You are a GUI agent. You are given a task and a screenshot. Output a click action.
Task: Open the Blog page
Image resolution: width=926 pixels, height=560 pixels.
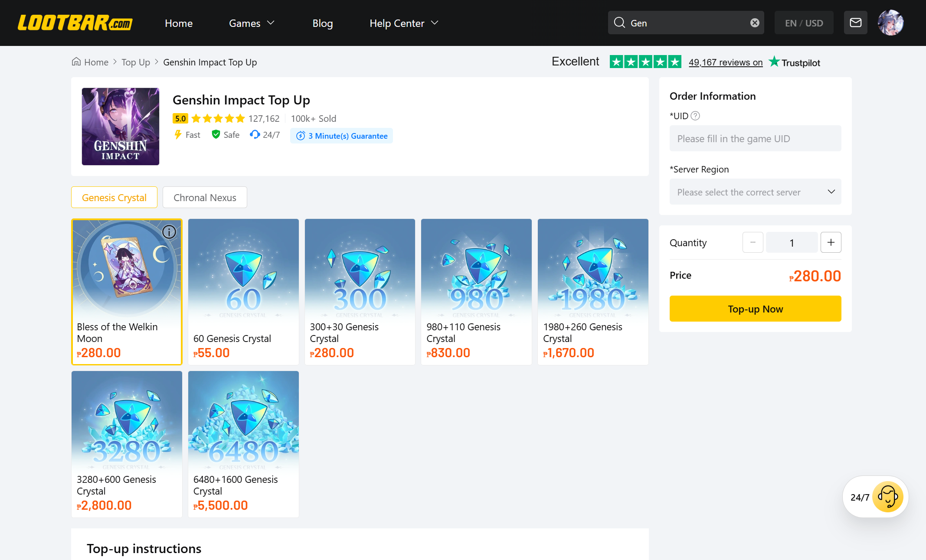click(323, 23)
